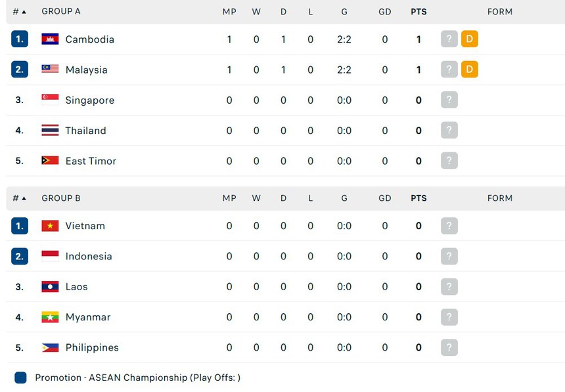Click the Cambodia flag icon
This screenshot has height=392, width=565.
tap(50, 39)
